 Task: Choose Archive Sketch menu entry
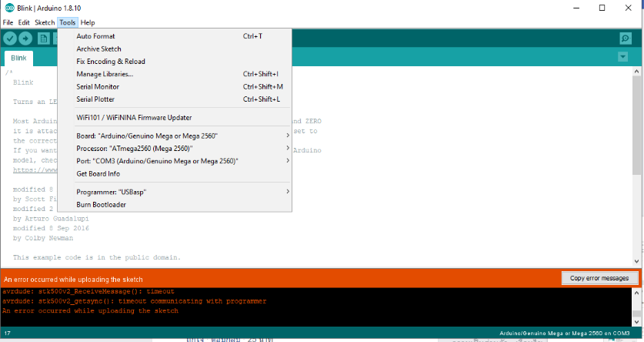[x=175, y=49]
